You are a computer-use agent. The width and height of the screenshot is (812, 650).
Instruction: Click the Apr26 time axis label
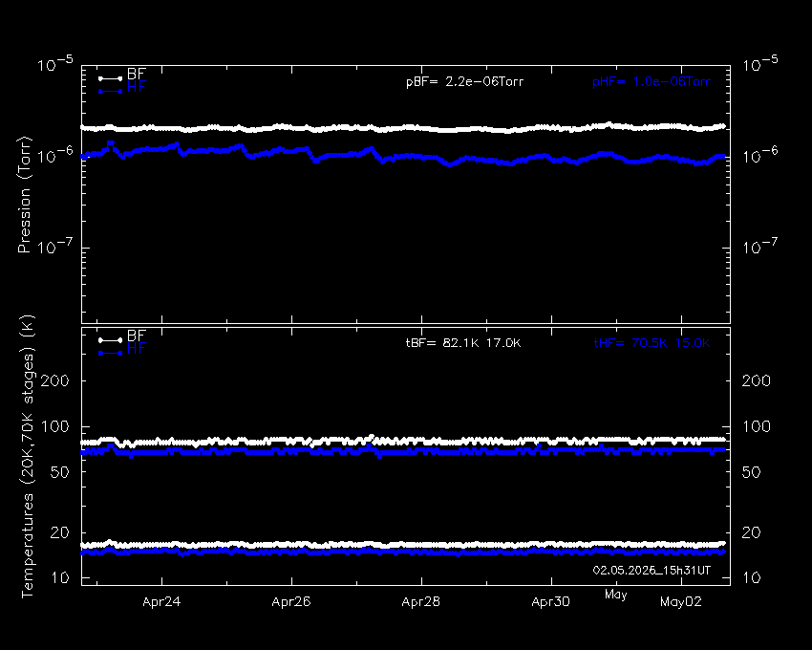[x=291, y=602]
